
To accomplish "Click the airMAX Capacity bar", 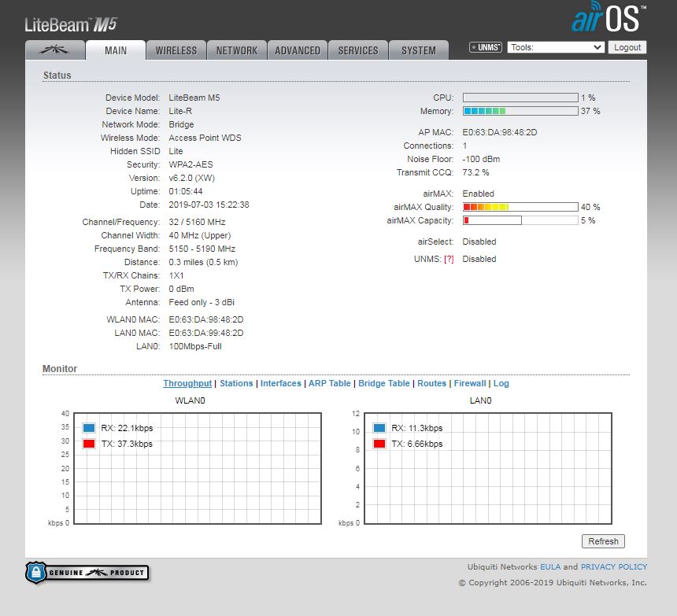I will click(x=520, y=220).
